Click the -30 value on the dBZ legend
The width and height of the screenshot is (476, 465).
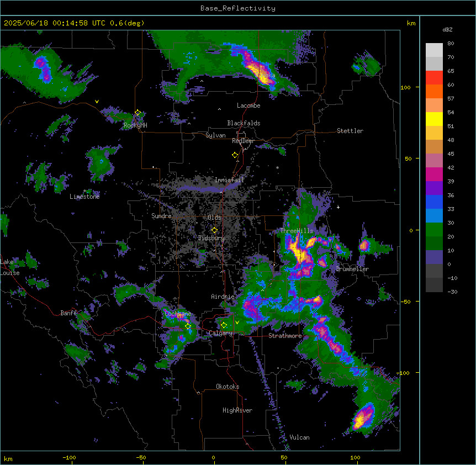coord(452,292)
